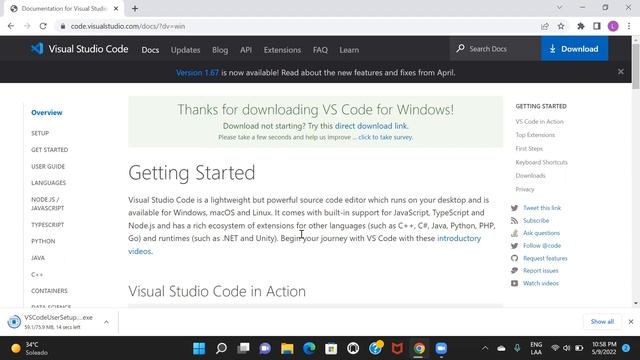This screenshot has width=640, height=360.
Task: Open the Chrome extensions puzzle icon
Action: (580, 26)
